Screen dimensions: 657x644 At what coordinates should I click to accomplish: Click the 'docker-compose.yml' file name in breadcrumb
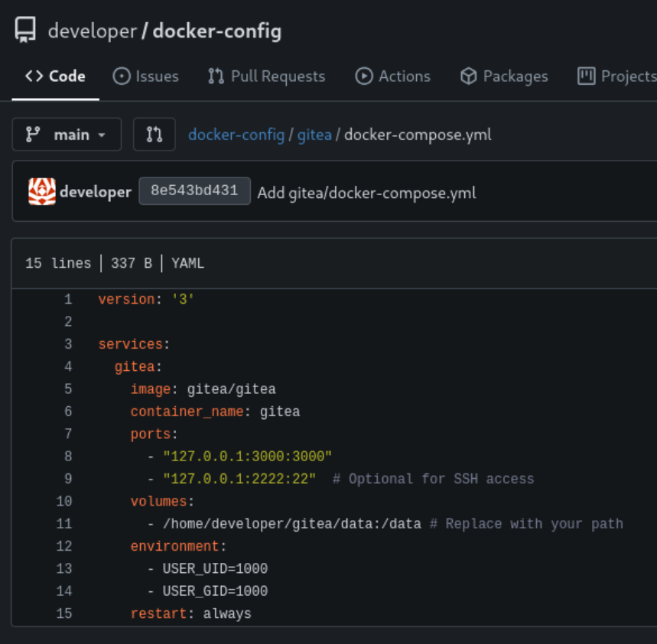pos(418,135)
